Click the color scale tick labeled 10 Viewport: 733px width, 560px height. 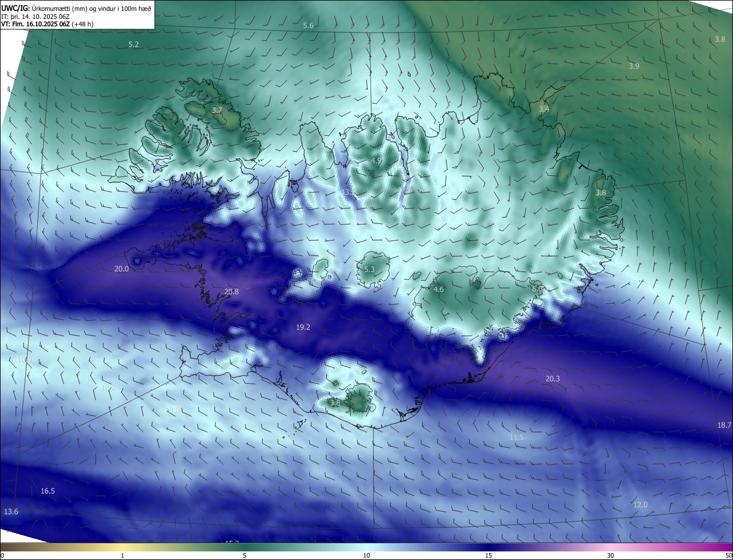pyautogui.click(x=366, y=555)
